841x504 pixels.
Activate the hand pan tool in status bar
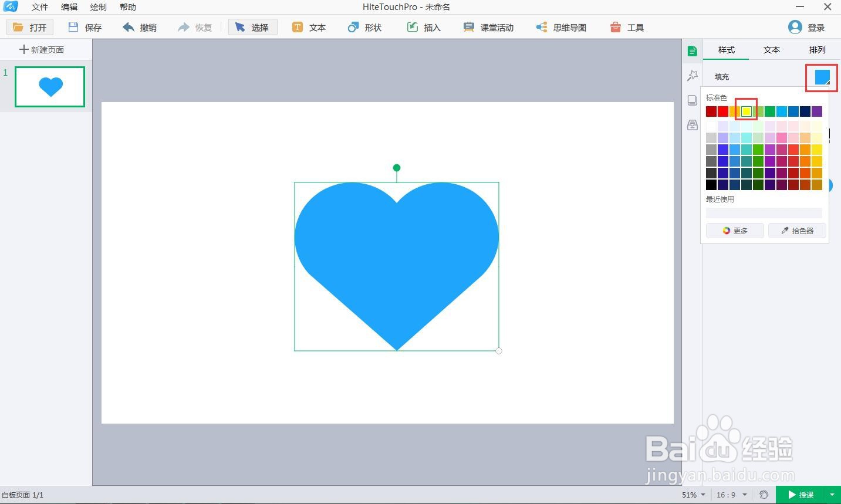(x=764, y=495)
